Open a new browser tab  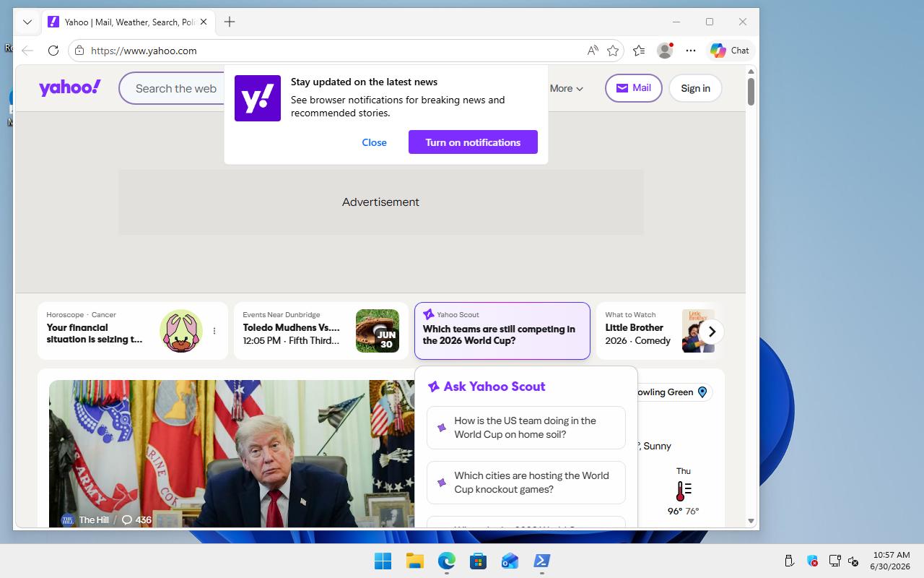point(230,22)
